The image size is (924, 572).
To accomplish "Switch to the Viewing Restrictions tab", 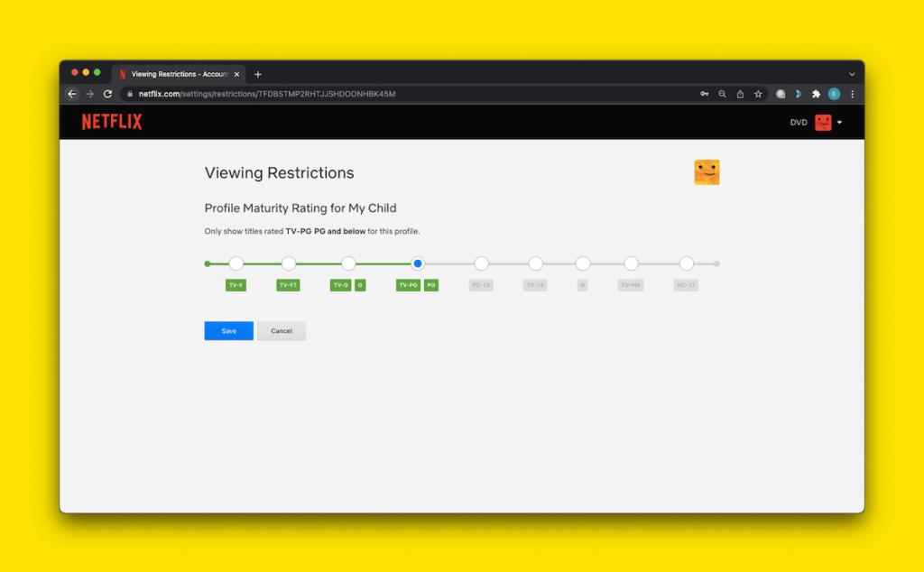I will pyautogui.click(x=177, y=74).
